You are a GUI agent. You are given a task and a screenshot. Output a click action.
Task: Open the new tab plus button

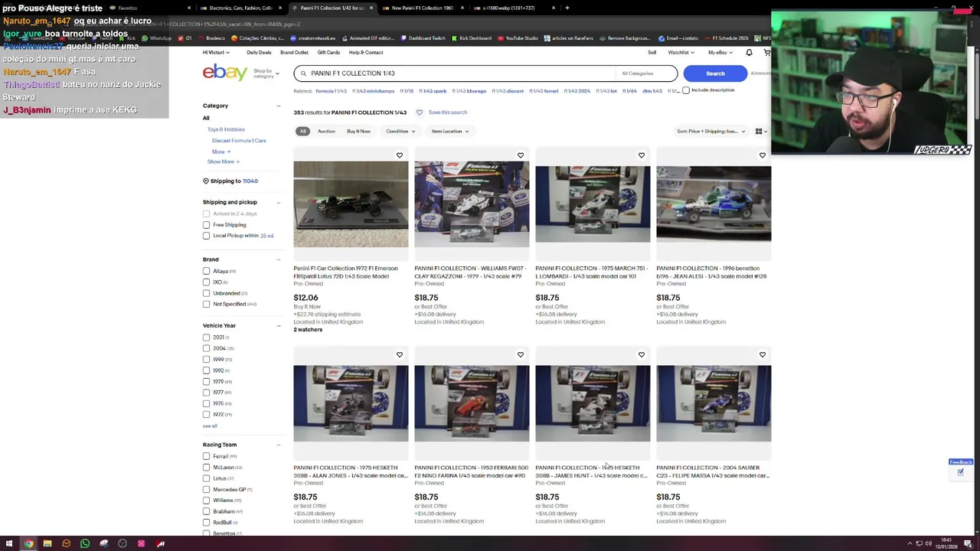567,8
